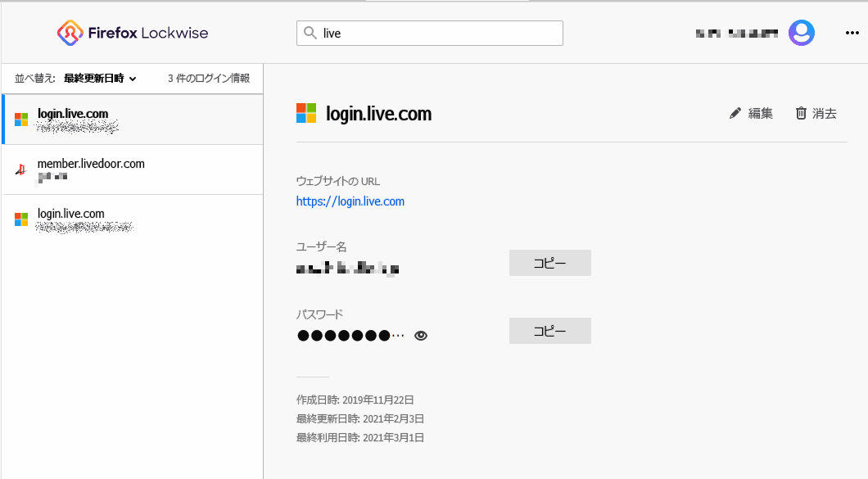The image size is (868, 479).
Task: Select the member.livedoor.com login entry
Action: pyautogui.click(x=133, y=169)
